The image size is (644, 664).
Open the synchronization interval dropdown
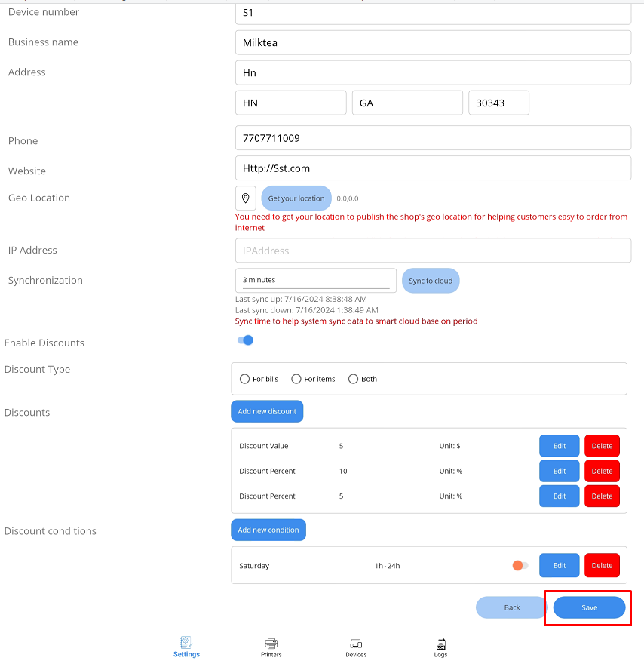click(315, 280)
